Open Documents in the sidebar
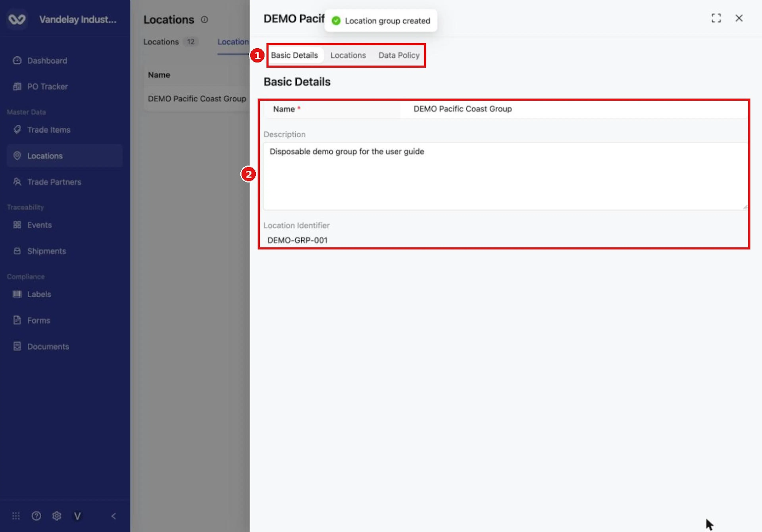This screenshot has height=532, width=762. click(65, 347)
